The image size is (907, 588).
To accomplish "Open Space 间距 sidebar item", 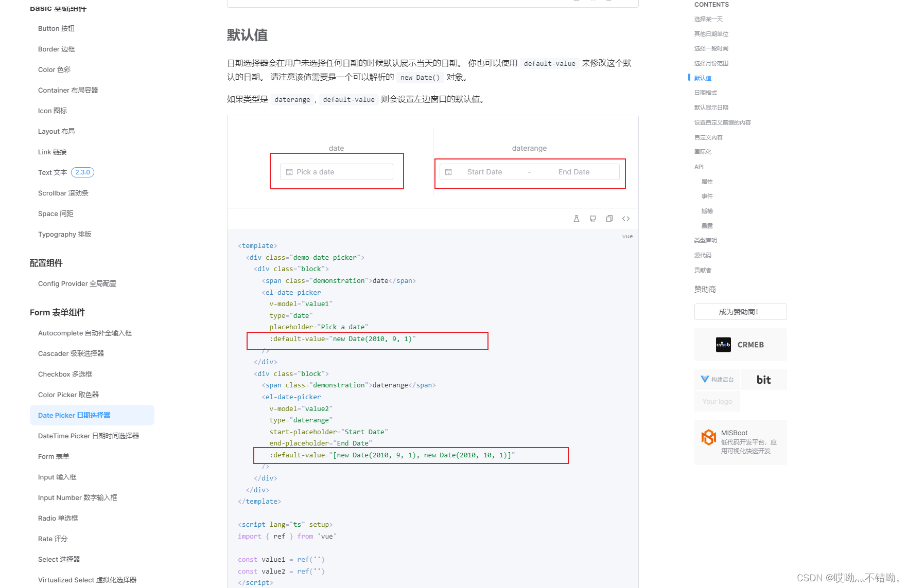I will click(56, 213).
